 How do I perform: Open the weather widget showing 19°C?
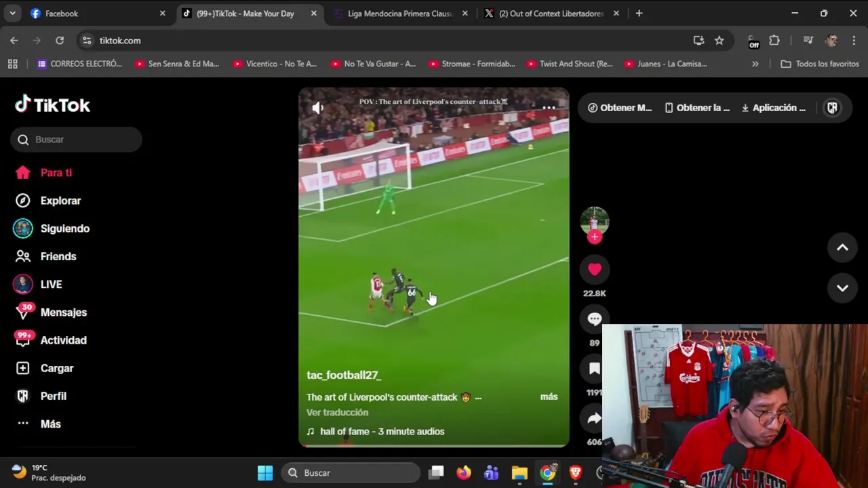tap(49, 472)
